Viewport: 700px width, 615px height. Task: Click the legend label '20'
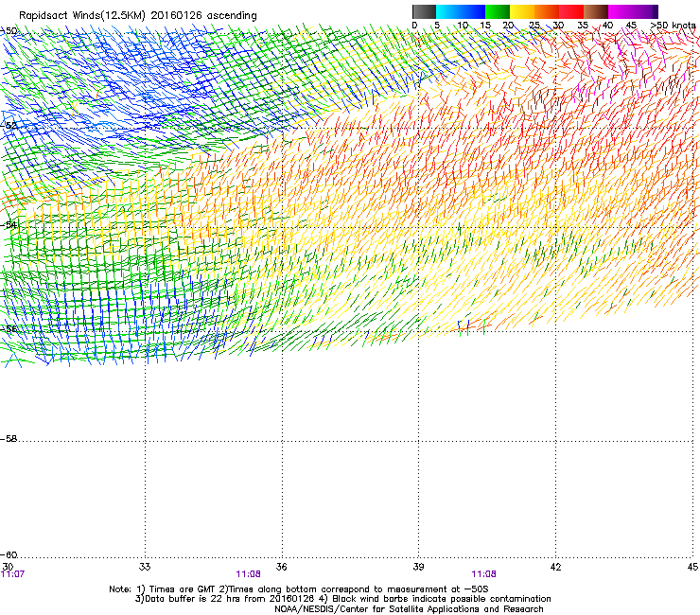(508, 26)
